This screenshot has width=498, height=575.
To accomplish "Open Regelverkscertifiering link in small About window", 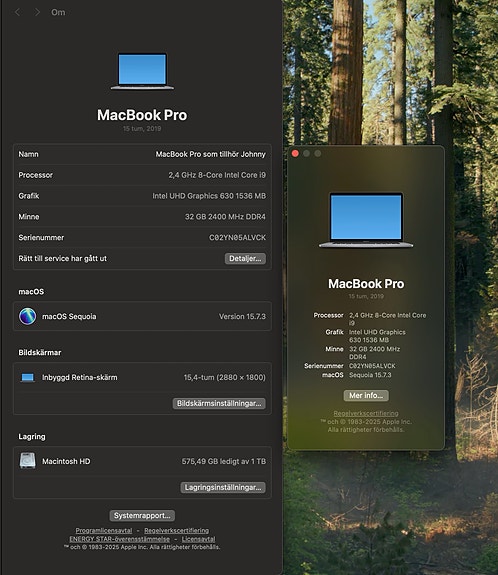I will coord(366,413).
